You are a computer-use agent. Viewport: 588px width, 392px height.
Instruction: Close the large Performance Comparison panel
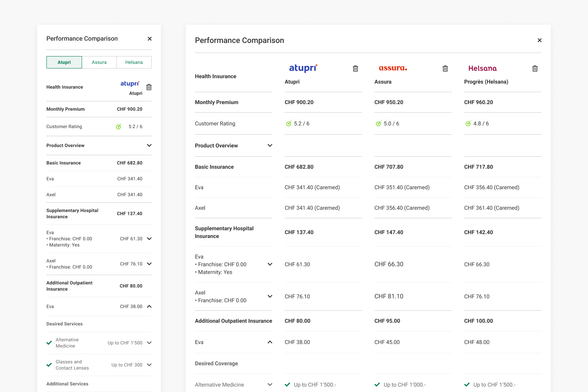coord(540,40)
